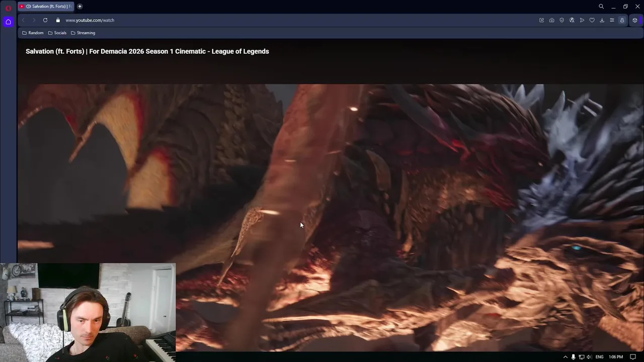Switch to the Salvation (ft. Forts) tab
644x362 pixels.
(46, 7)
